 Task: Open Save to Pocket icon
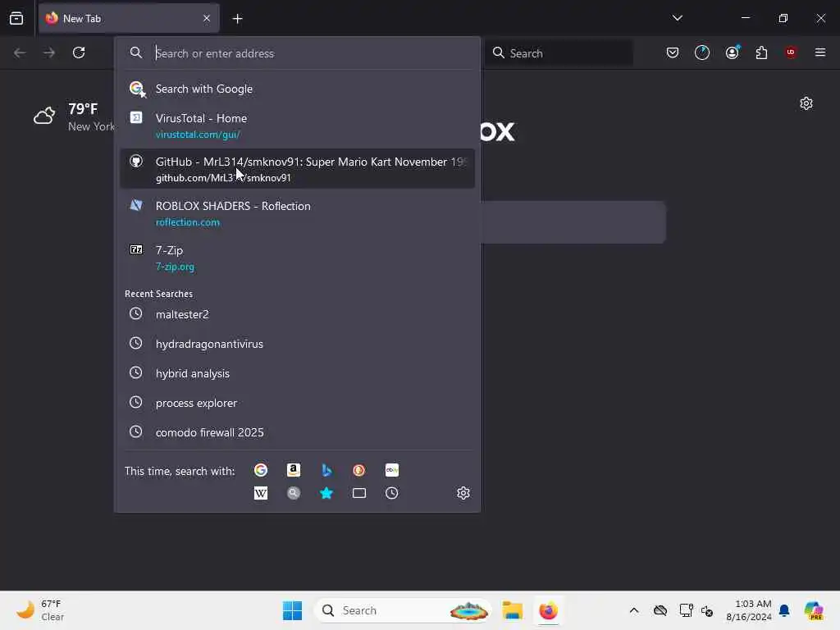click(x=673, y=52)
